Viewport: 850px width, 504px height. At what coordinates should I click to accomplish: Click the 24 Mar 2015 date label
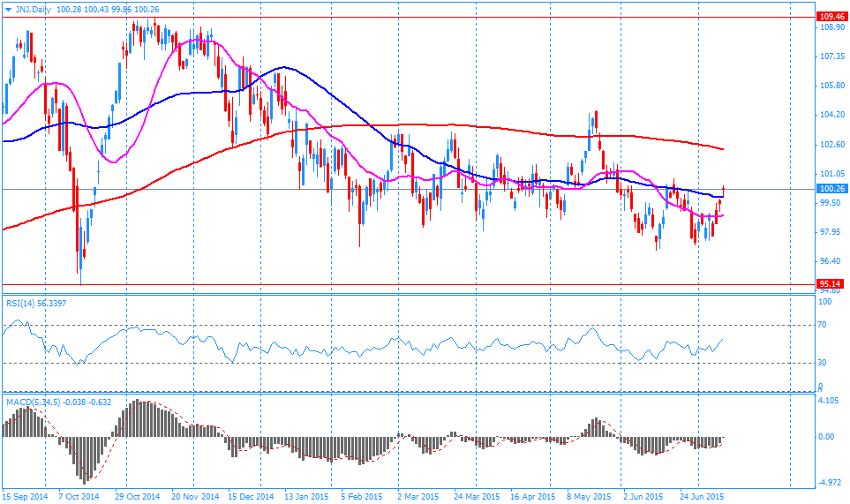[477, 496]
